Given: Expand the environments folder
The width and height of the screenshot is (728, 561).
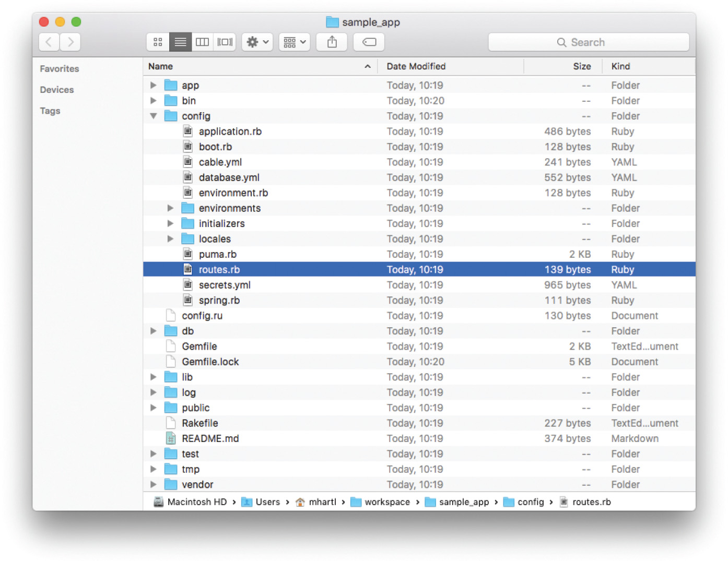Looking at the screenshot, I should (170, 208).
